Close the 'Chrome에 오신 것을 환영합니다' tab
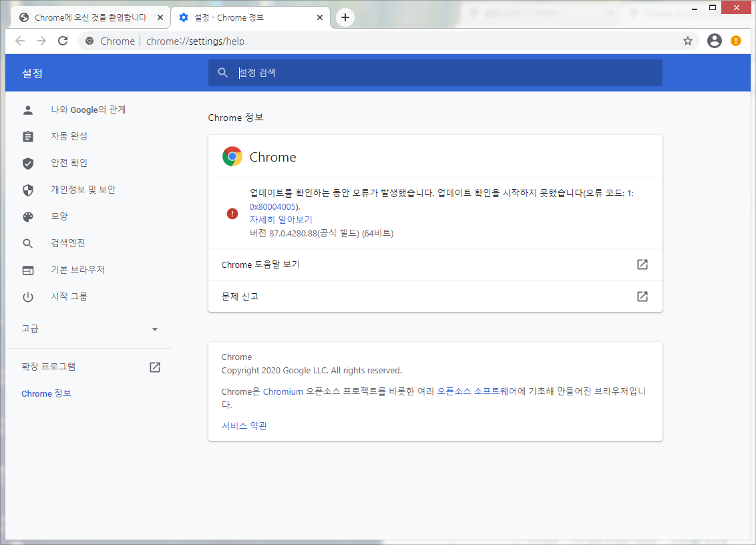The height and width of the screenshot is (545, 756). point(160,18)
